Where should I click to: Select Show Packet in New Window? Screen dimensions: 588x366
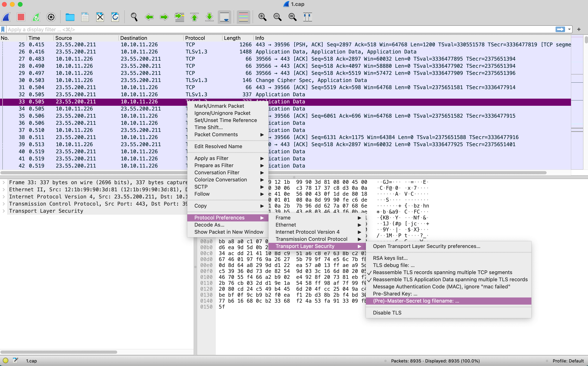(x=228, y=232)
